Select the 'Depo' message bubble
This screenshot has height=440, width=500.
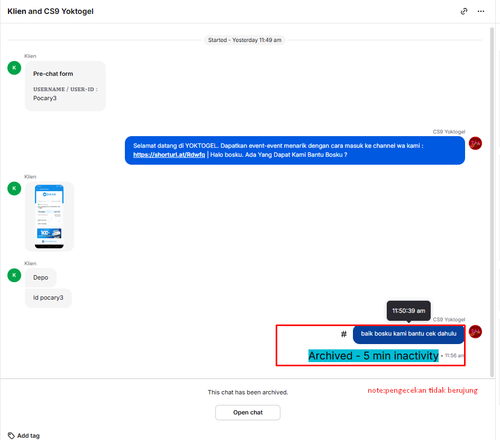[x=41, y=277]
